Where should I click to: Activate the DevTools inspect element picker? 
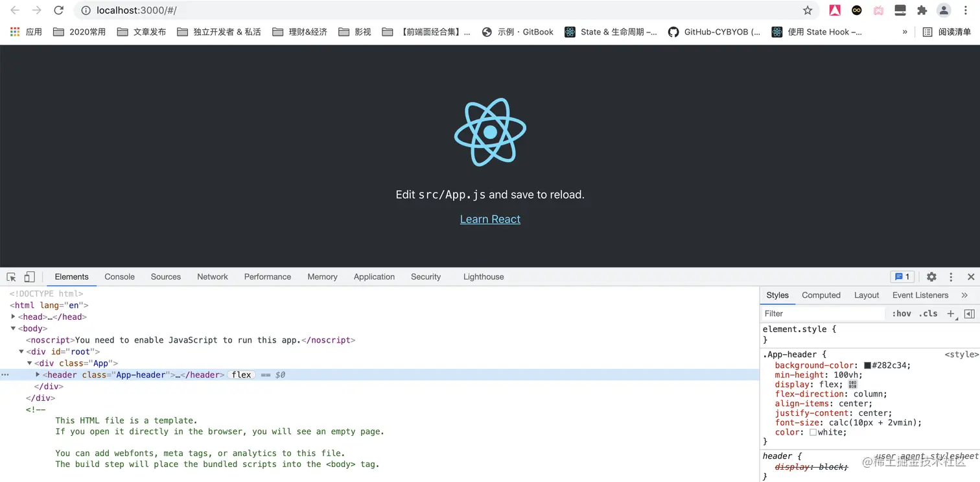click(x=11, y=277)
